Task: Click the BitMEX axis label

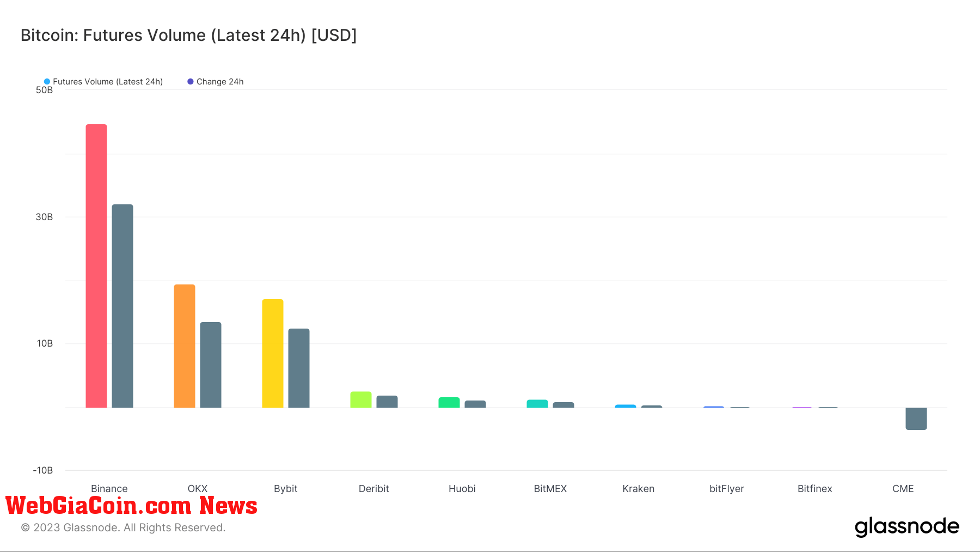Action: (550, 489)
